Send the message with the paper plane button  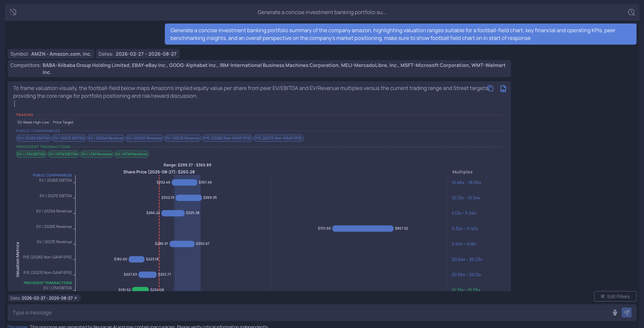[626, 312]
